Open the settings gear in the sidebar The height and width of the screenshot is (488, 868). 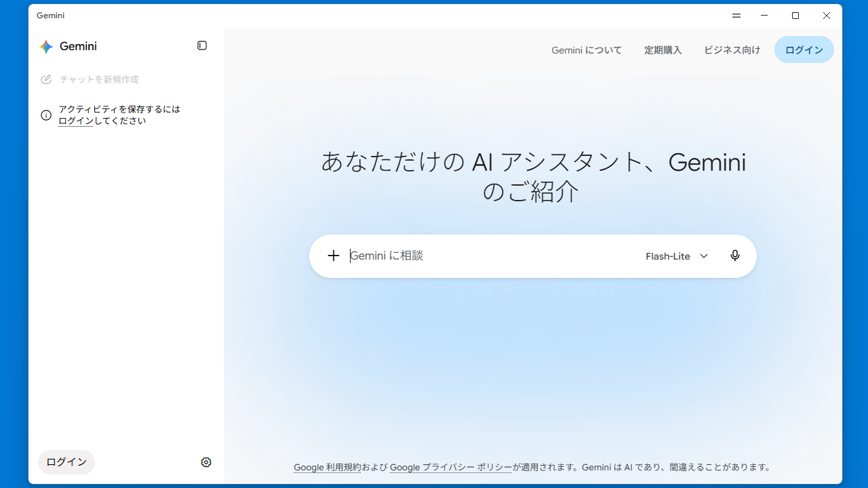coord(206,462)
